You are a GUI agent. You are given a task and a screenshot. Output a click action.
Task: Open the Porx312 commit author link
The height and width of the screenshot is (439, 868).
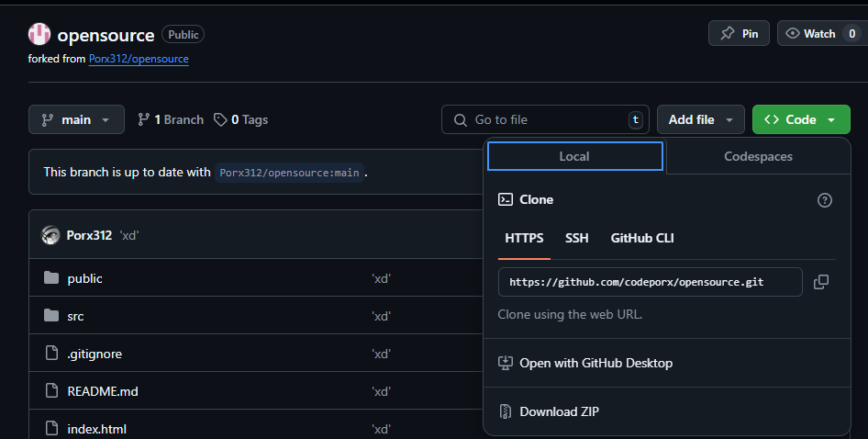click(89, 236)
